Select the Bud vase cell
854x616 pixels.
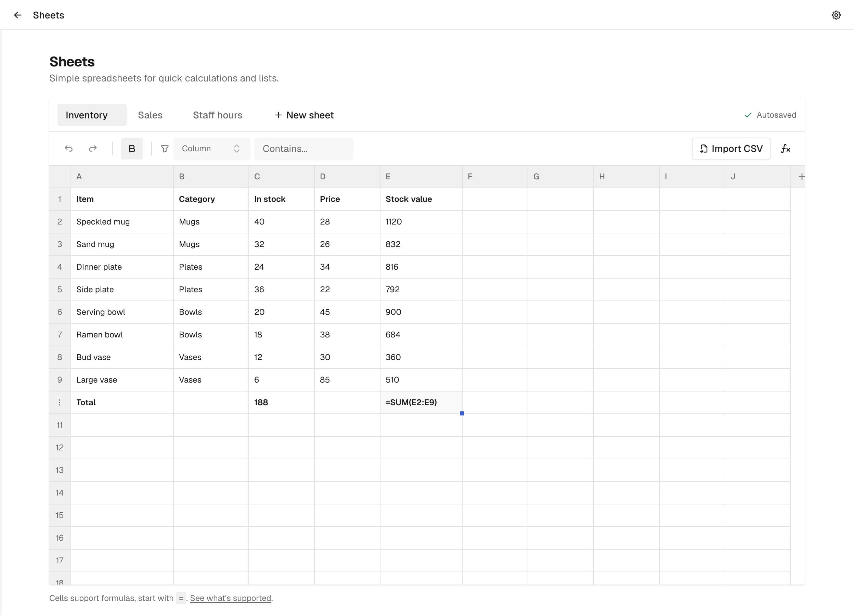(122, 357)
